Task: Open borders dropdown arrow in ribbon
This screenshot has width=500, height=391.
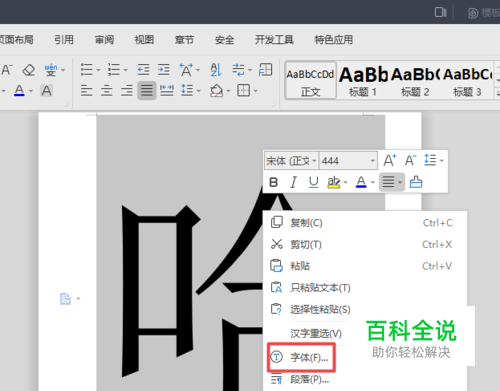Action: click(x=256, y=91)
